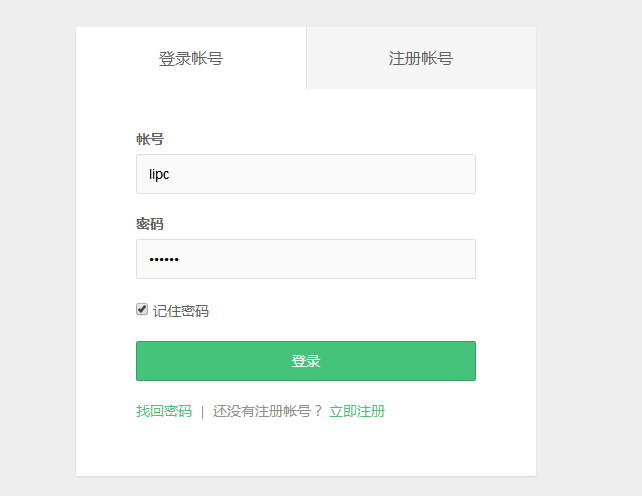
Task: Focus the 密码 password input field
Action: click(x=305, y=259)
